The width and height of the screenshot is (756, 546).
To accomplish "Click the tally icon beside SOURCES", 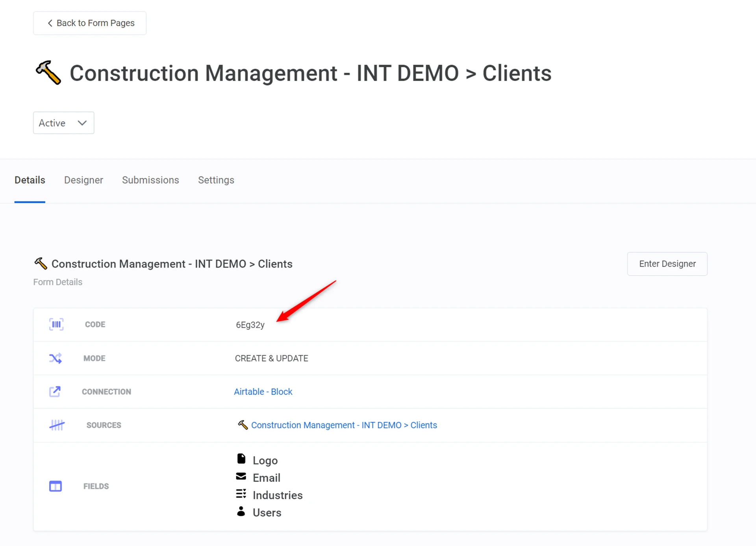I will (x=57, y=425).
